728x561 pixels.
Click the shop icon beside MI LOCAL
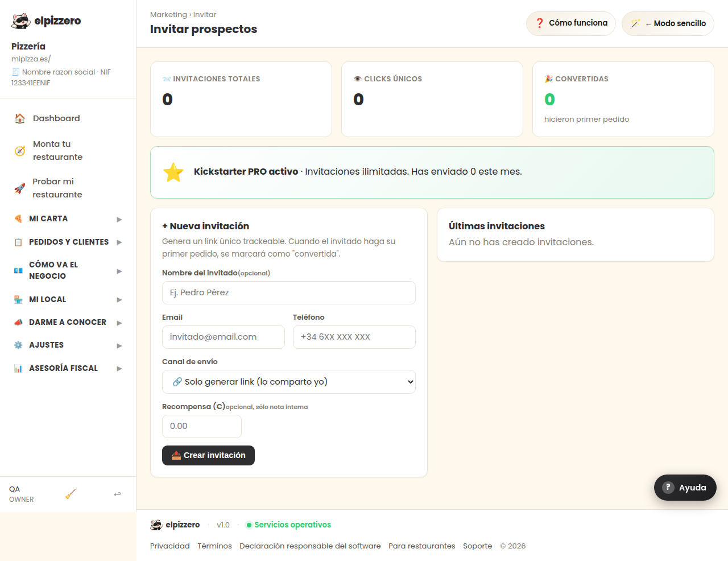[x=18, y=300]
